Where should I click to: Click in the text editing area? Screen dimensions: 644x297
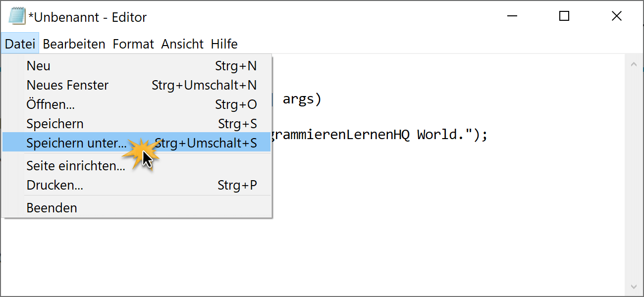pyautogui.click(x=446, y=208)
